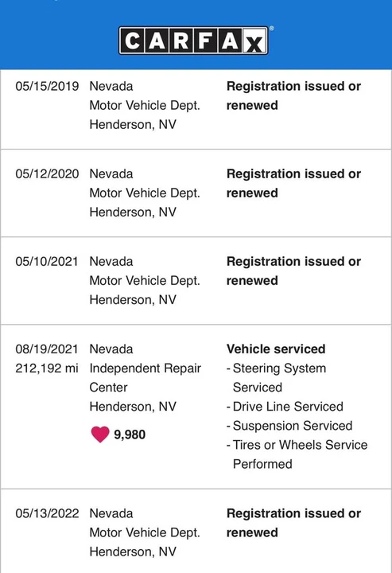Click Steering System Serviced item
392x573 pixels.
coord(276,378)
